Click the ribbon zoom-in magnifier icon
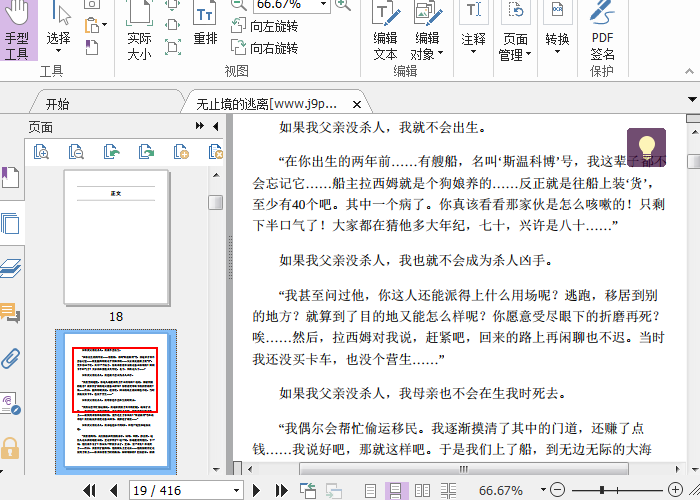The image size is (700, 500). [342, 4]
